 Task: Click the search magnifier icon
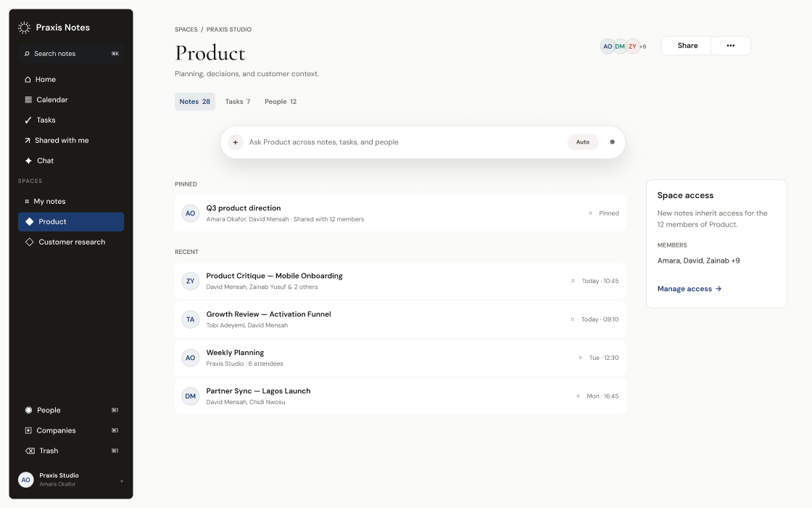point(27,54)
